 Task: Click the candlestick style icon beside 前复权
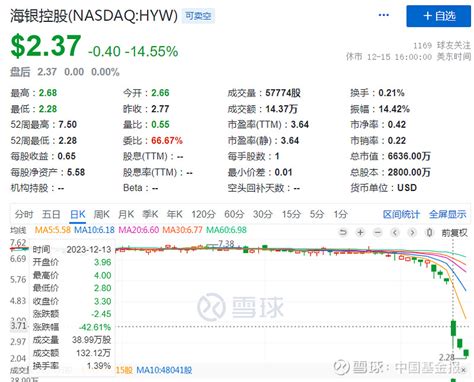click(430, 232)
